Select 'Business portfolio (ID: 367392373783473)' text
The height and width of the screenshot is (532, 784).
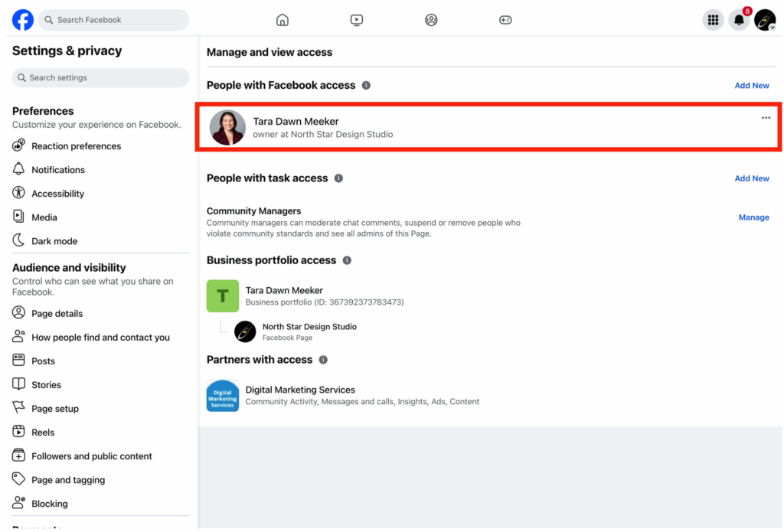pyautogui.click(x=325, y=302)
